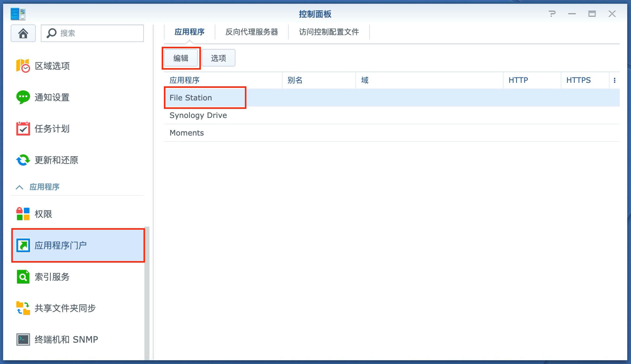Click the Home icon button
631x364 pixels.
(x=23, y=33)
